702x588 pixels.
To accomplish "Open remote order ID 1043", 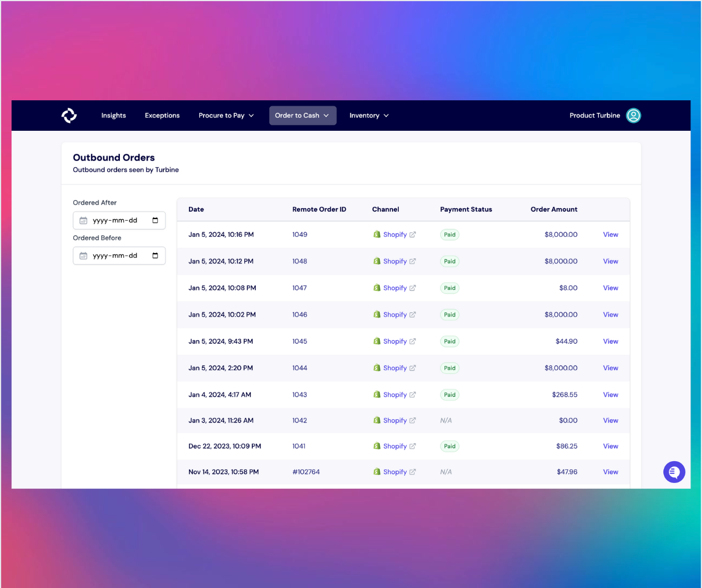I will (x=300, y=395).
